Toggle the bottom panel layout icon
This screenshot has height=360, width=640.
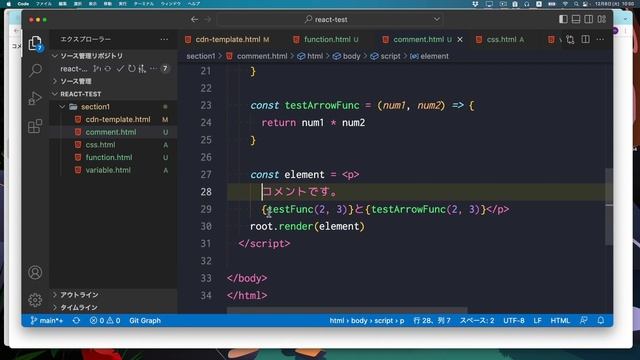576,19
